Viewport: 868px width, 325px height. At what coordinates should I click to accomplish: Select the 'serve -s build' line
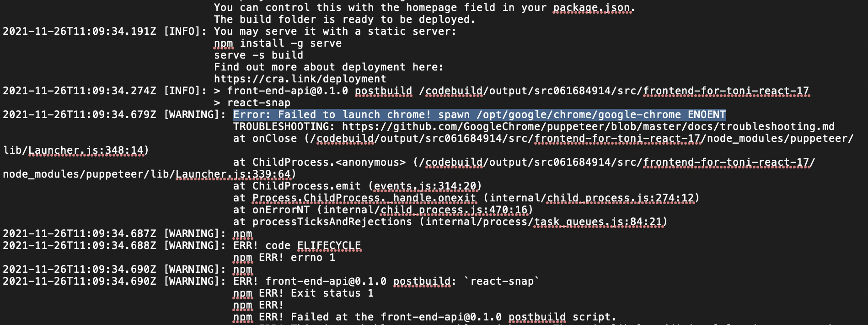(x=258, y=55)
